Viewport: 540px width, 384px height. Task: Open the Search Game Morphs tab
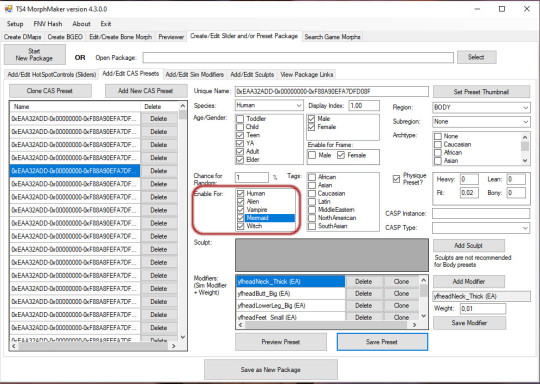[x=332, y=37]
